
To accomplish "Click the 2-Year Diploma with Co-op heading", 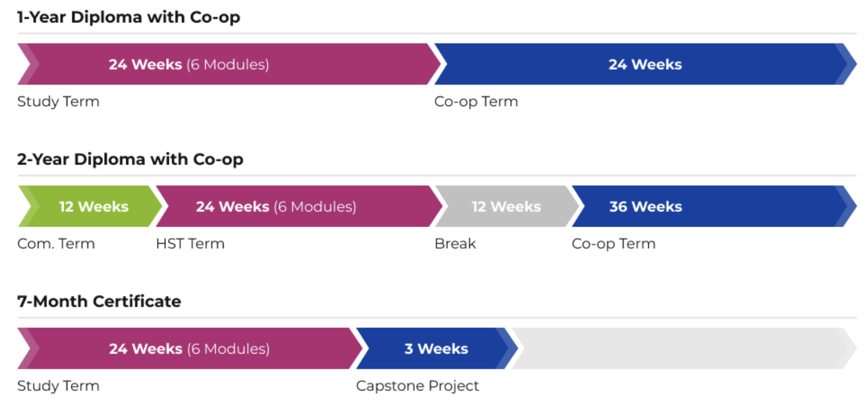I will [x=130, y=159].
